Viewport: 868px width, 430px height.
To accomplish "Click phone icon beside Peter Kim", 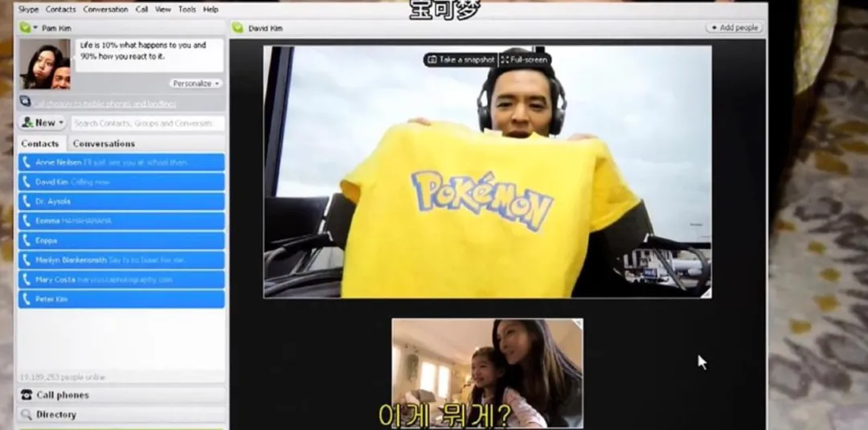I will click(x=26, y=299).
